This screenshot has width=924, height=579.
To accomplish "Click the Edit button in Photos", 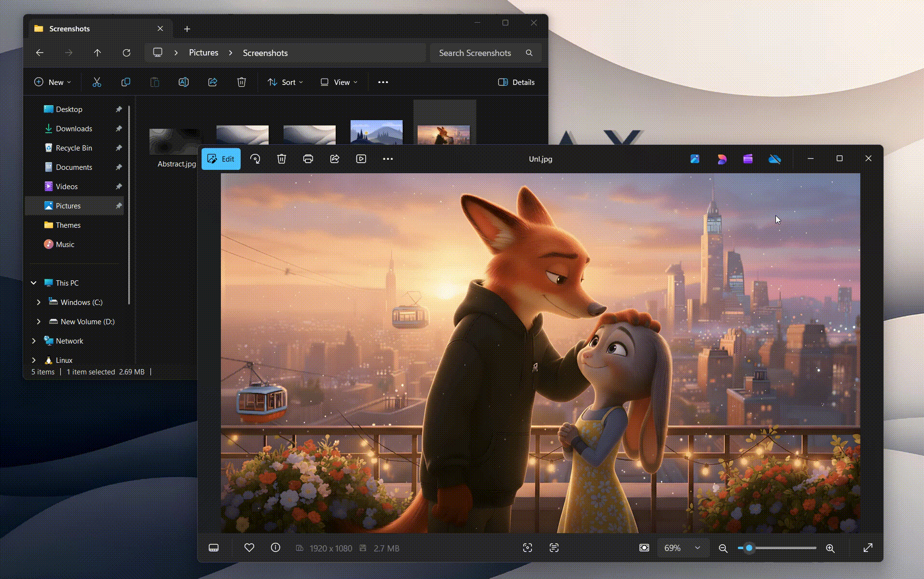I will tap(221, 159).
